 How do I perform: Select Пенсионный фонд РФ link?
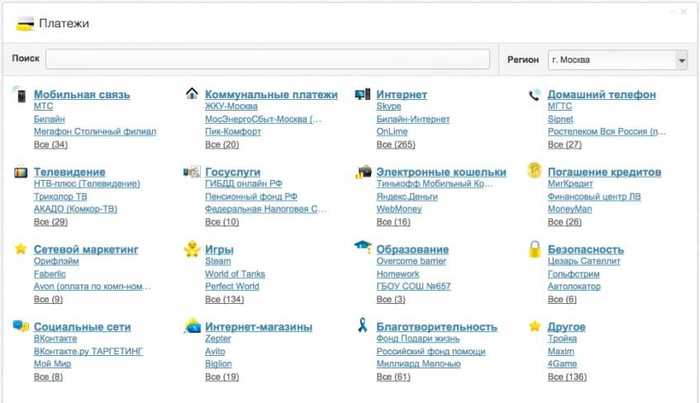(x=251, y=196)
